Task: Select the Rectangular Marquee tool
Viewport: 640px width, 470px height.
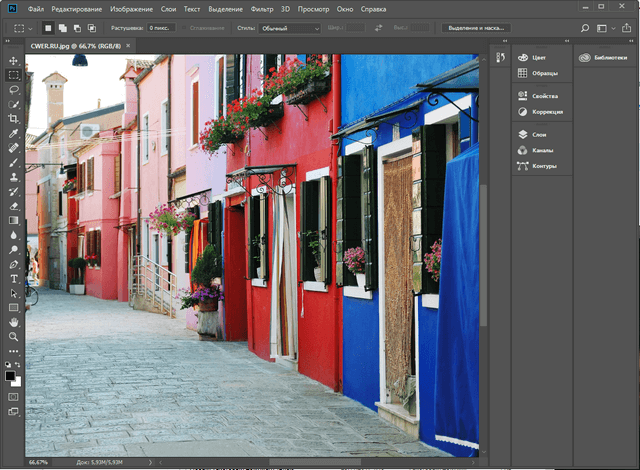Action: (14, 75)
